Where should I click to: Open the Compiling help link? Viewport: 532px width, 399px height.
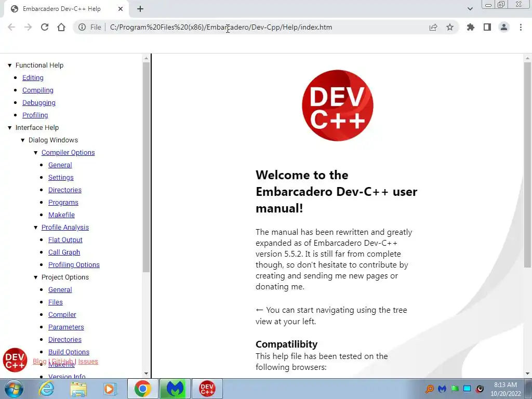[37, 90]
